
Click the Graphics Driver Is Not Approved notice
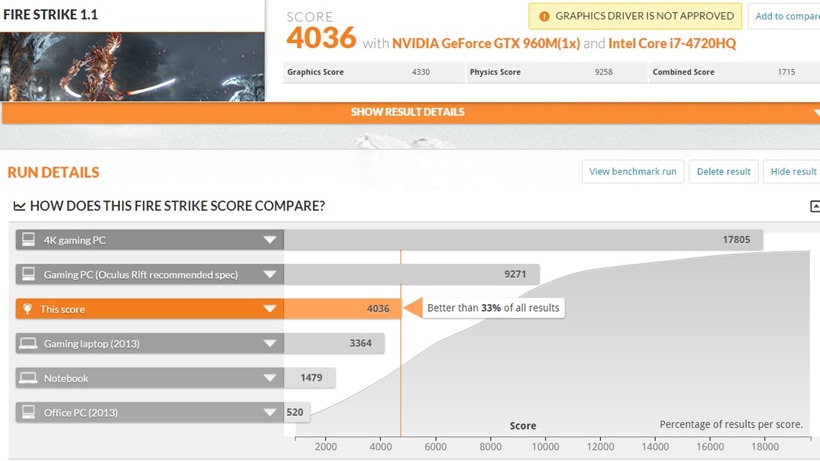(x=635, y=16)
